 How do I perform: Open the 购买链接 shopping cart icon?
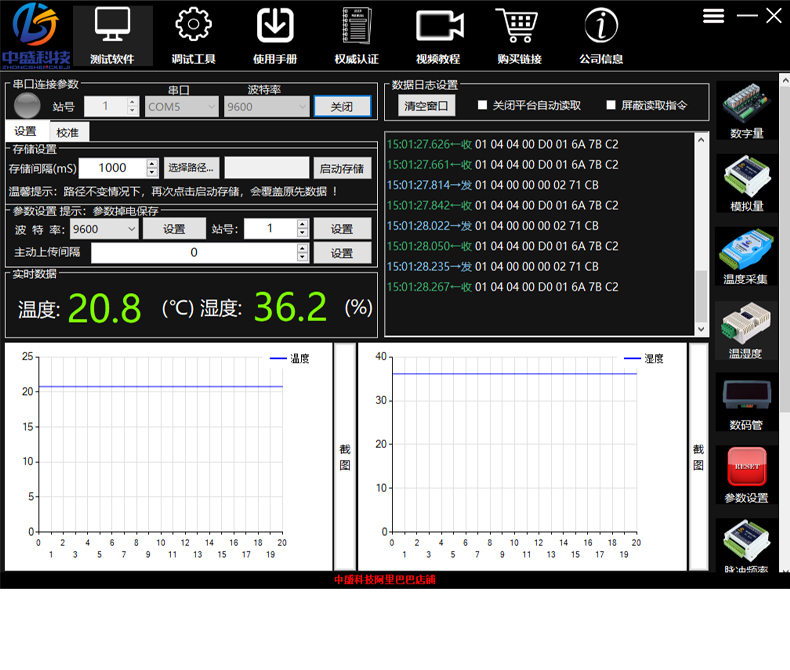(x=518, y=26)
